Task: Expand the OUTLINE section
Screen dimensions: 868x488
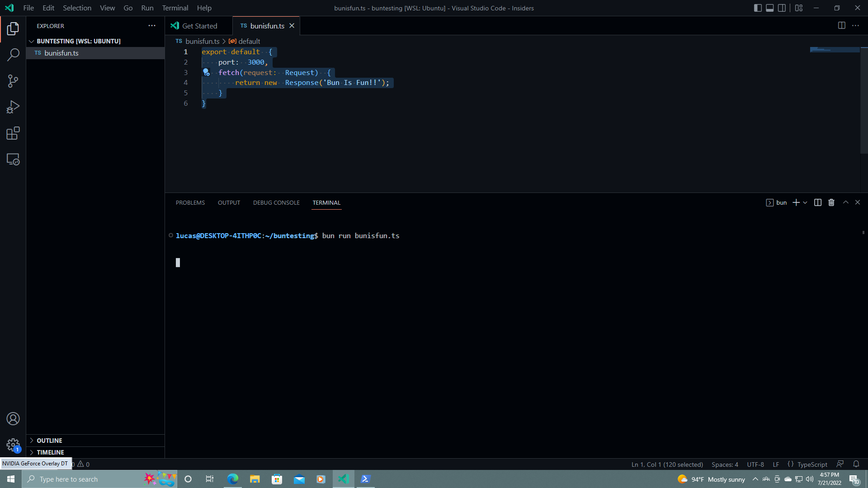Action: tap(49, 440)
